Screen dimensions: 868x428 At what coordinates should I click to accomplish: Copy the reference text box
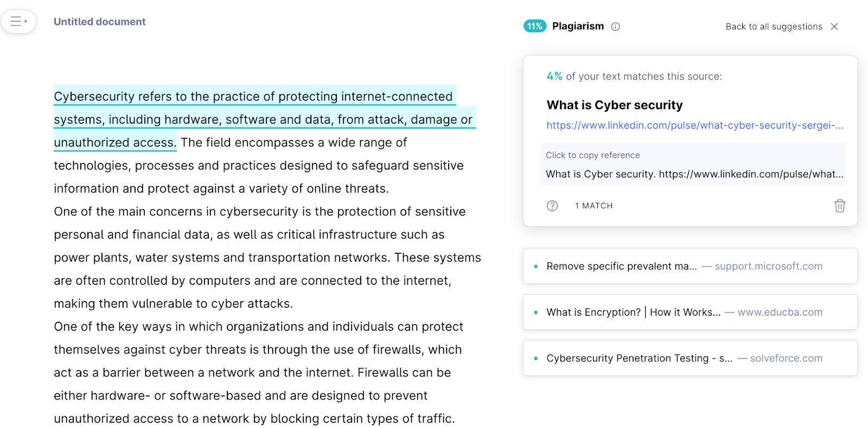tap(693, 164)
